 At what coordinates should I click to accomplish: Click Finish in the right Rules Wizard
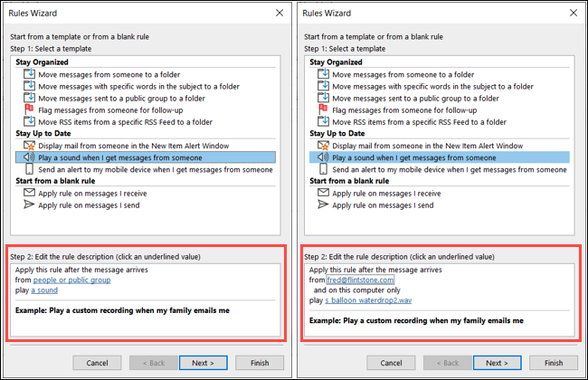click(x=554, y=363)
